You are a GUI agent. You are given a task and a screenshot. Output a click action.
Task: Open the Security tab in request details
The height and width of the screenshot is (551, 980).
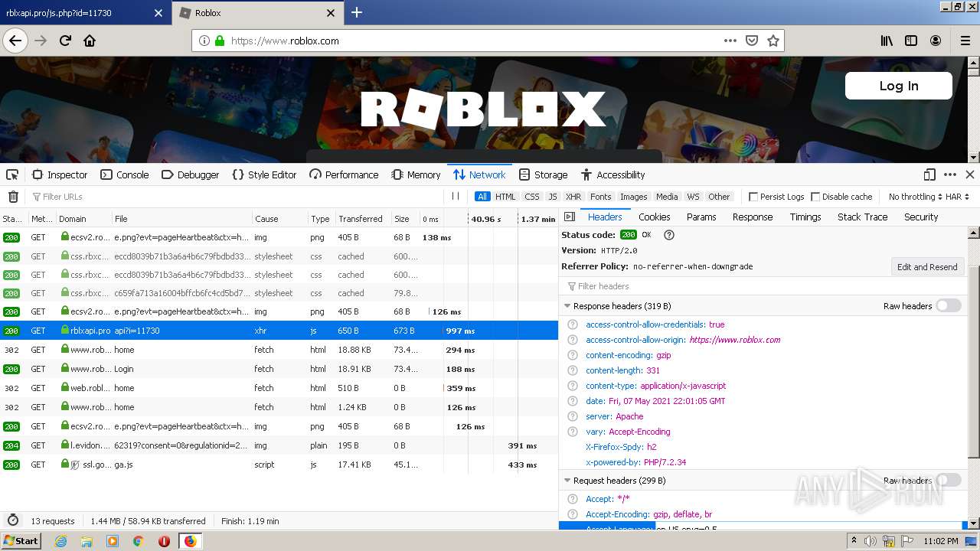(921, 217)
